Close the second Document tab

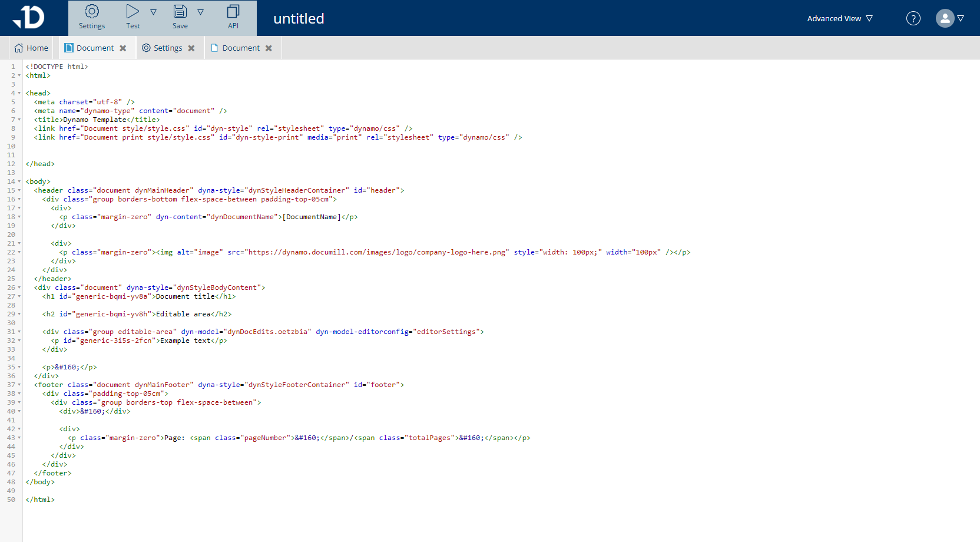(270, 48)
